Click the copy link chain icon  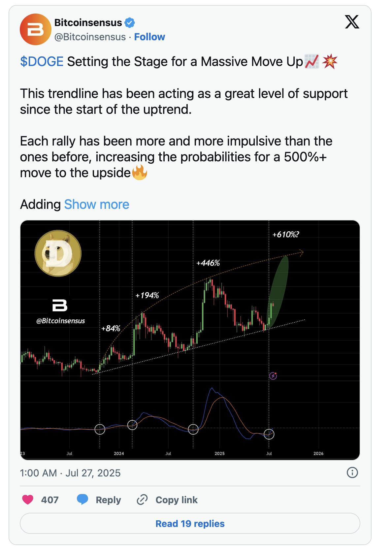pyautogui.click(x=142, y=500)
